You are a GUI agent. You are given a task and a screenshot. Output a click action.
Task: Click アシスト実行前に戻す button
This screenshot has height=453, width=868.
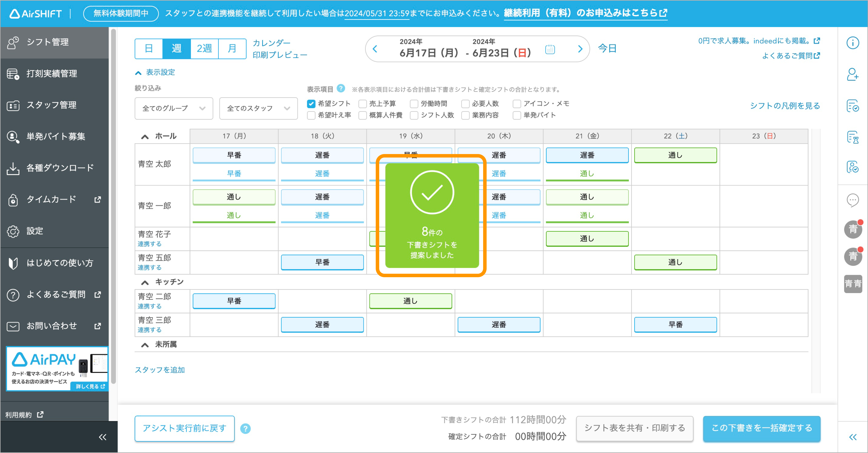click(x=185, y=428)
